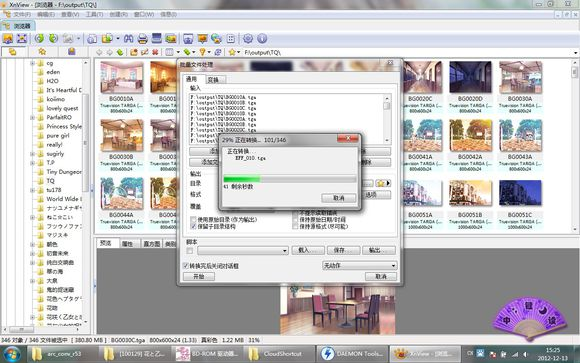Open the screen capture camera icon
The image size is (580, 363).
tap(188, 38)
